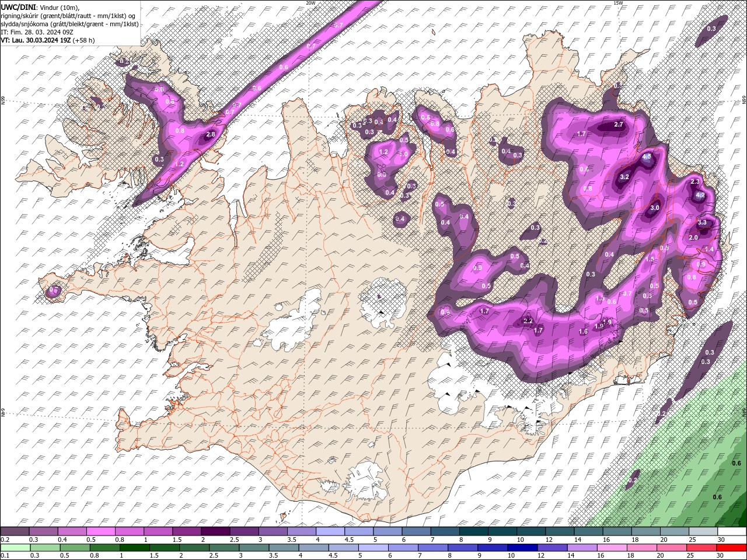Click the bottom legend swatch between 16 and 18

tap(611, 548)
